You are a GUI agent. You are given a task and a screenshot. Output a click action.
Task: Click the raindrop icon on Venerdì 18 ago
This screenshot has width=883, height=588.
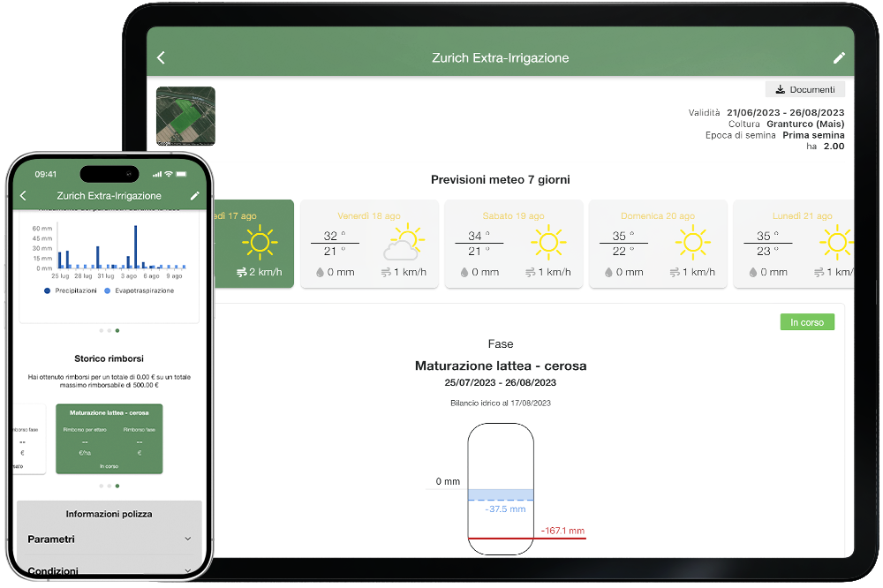(320, 273)
